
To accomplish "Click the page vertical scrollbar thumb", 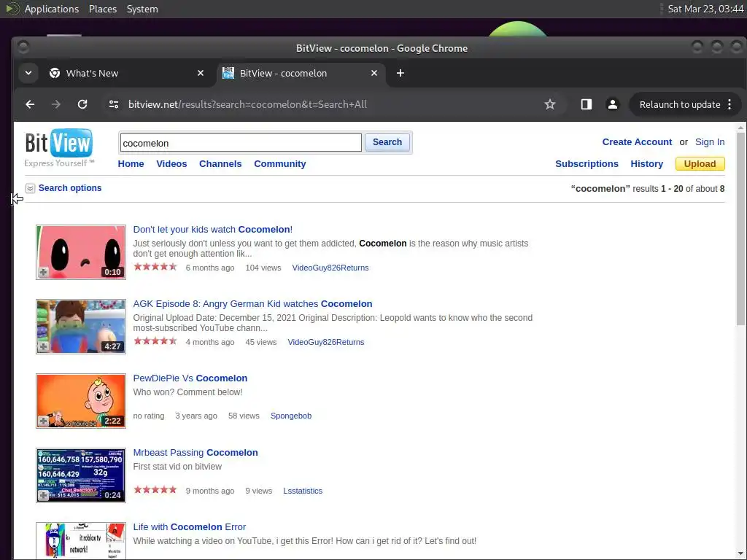I will coord(740,228).
